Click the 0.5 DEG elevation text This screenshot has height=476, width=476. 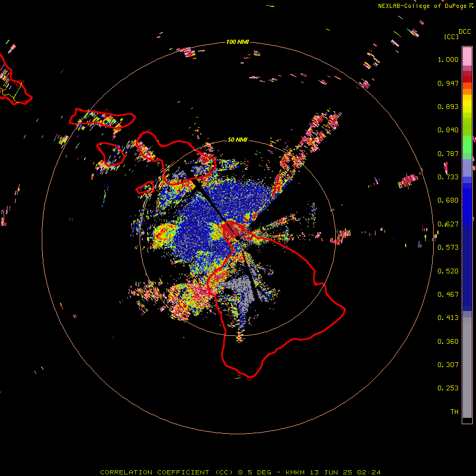pos(254,472)
